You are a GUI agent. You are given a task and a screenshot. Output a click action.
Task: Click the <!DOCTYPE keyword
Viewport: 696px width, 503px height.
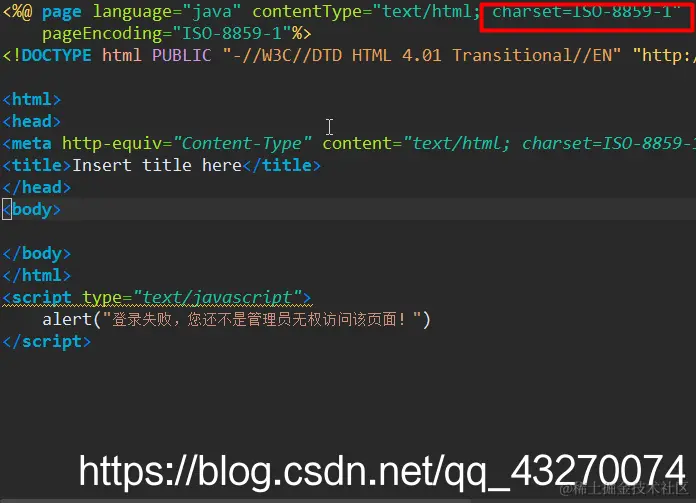pos(47,55)
